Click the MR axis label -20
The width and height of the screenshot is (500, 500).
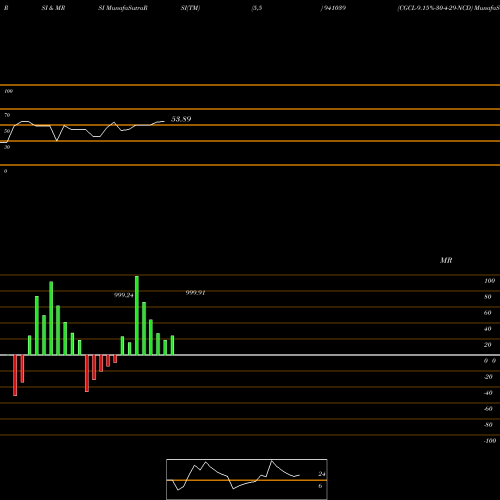[x=488, y=377]
